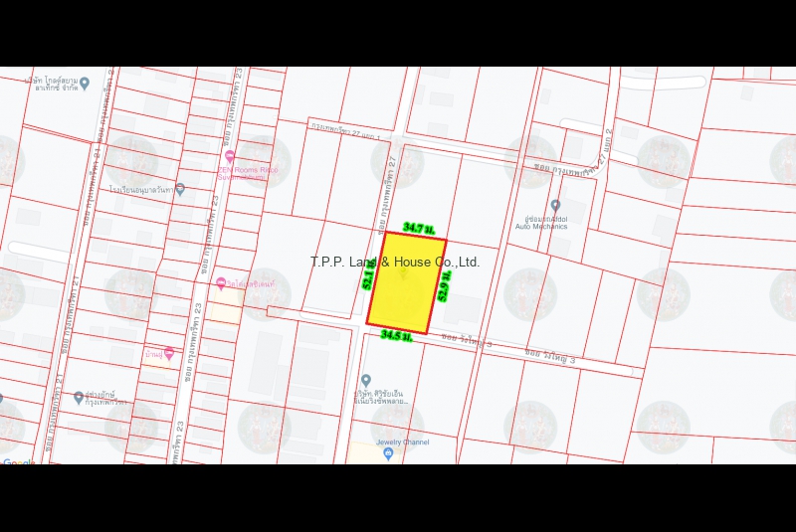This screenshot has width=796, height=532.
Task: Select the school pin beside โรงเรียนอนุบาล label
Action: 180,189
